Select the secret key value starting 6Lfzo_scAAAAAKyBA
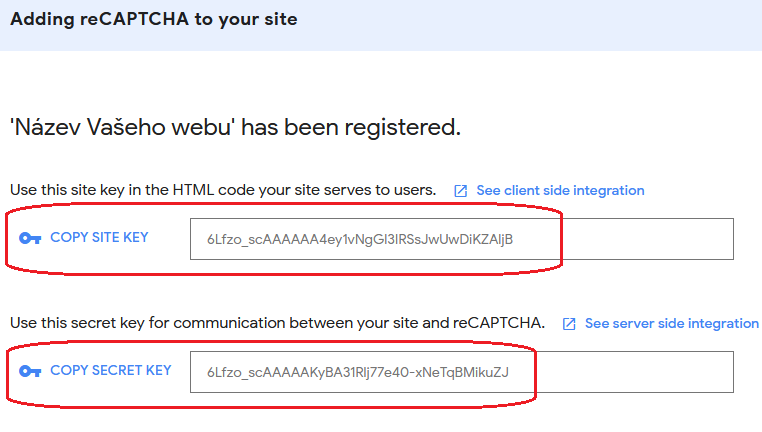The image size is (762, 432). click(x=358, y=372)
